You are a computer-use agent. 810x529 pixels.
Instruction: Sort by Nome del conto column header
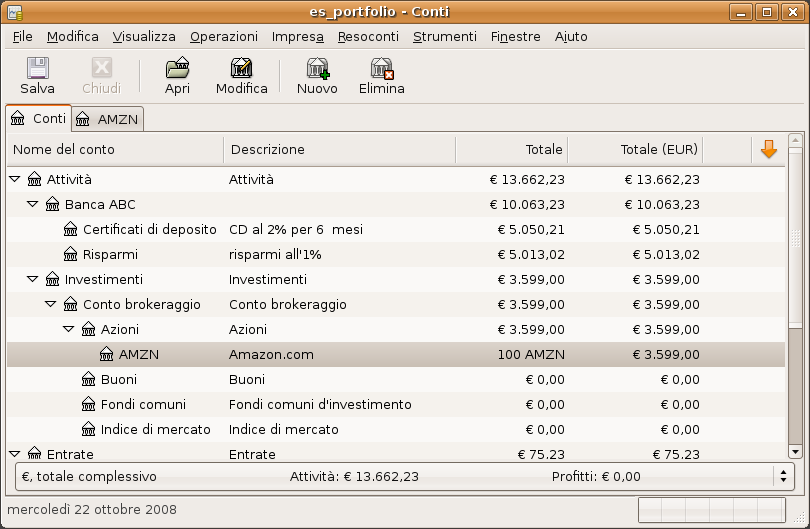point(115,150)
